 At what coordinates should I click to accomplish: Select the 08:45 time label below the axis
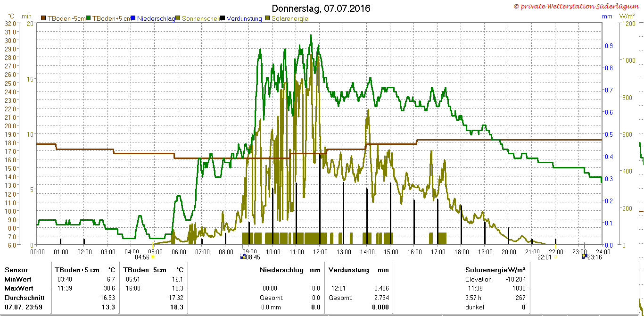tap(253, 257)
